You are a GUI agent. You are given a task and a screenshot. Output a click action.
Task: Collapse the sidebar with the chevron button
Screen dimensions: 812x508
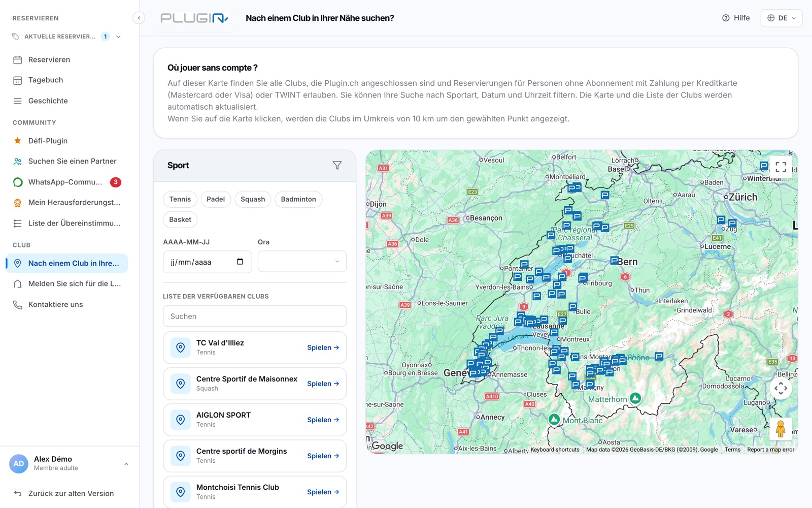139,18
